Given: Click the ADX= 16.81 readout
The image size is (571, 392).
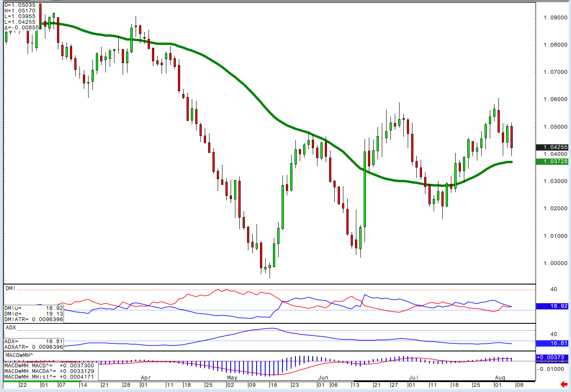Looking at the screenshot, I should click(x=34, y=341).
